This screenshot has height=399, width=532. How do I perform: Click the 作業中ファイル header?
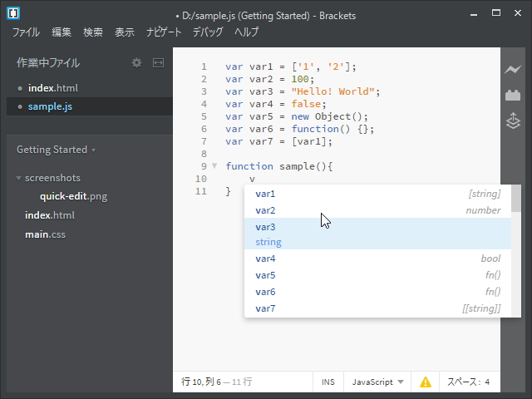pyautogui.click(x=48, y=63)
